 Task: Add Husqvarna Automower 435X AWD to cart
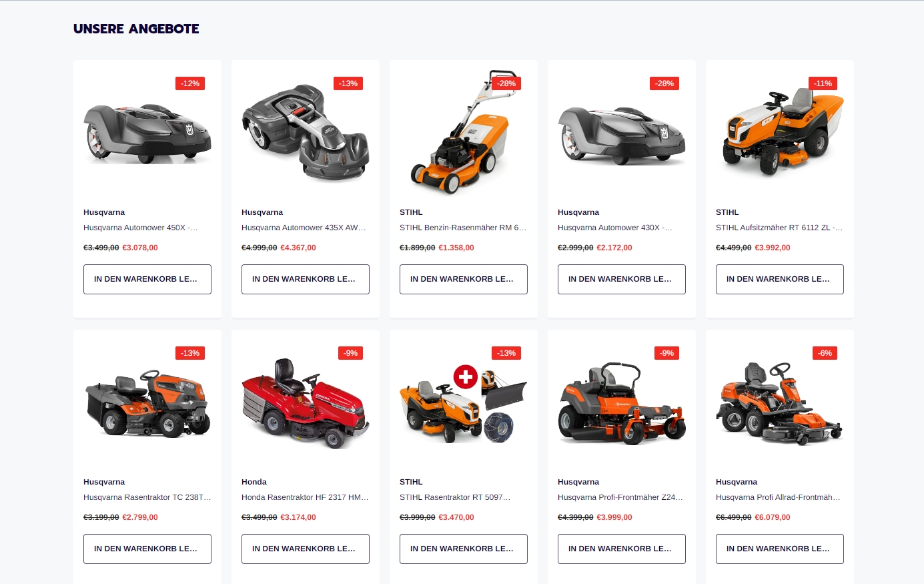[x=306, y=279]
